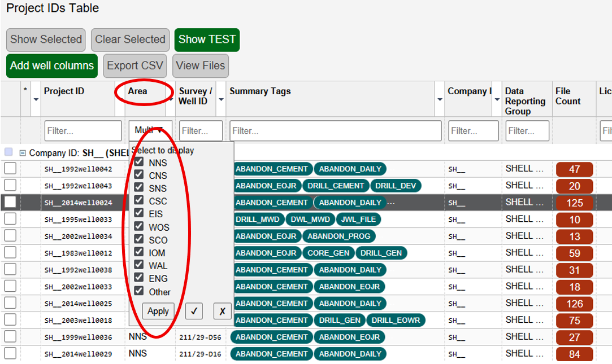Click the Add well columns button
This screenshot has width=612, height=364.
pyautogui.click(x=52, y=65)
